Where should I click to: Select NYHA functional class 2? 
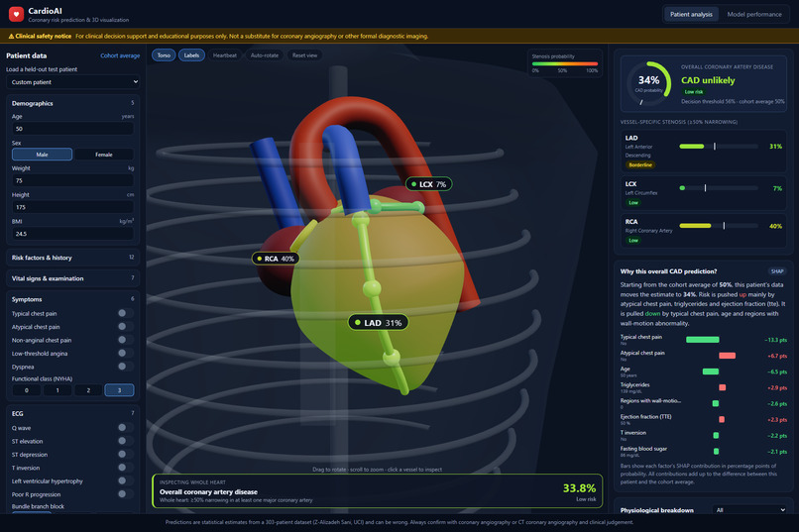click(88, 390)
